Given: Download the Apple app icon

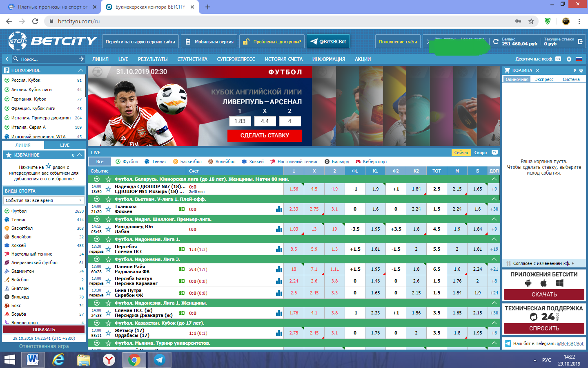Looking at the screenshot, I should (543, 283).
